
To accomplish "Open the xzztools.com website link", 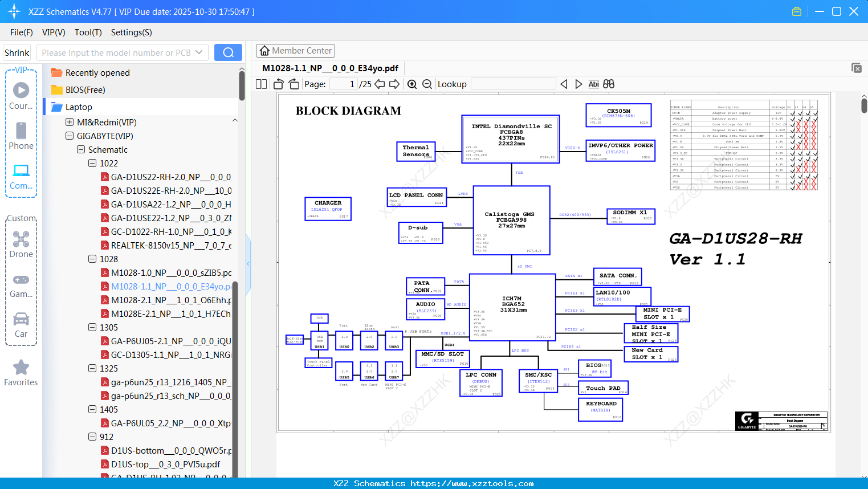I will [x=472, y=483].
